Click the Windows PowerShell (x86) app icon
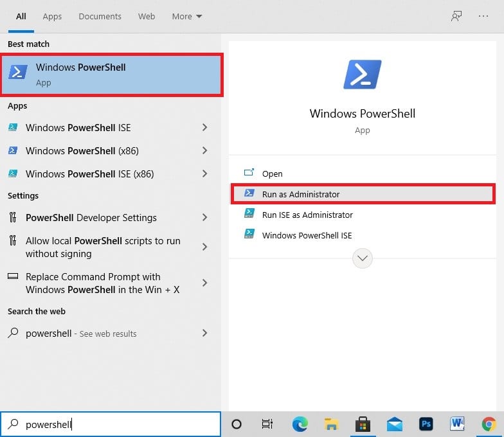 coord(13,150)
